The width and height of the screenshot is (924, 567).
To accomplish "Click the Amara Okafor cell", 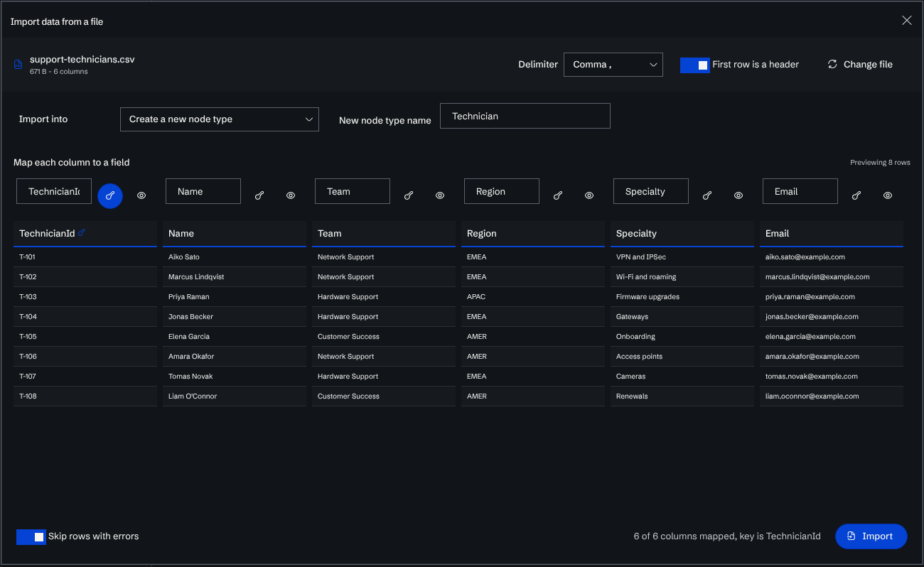I will (235, 357).
